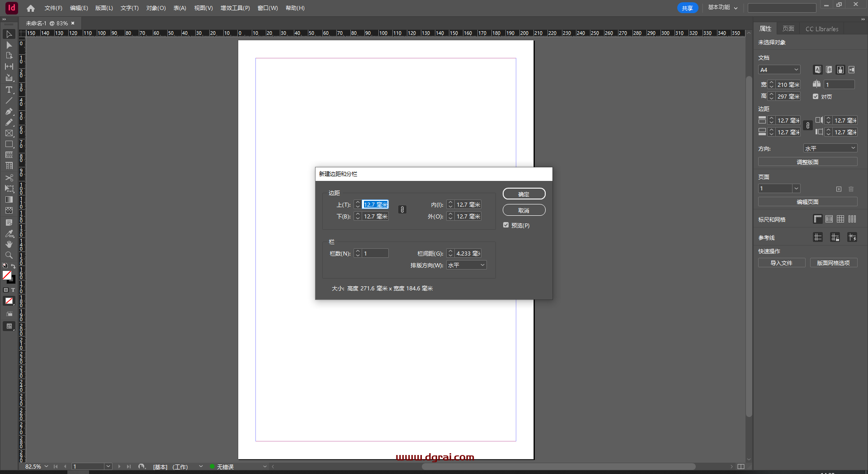The image size is (868, 474).
Task: Toggle the split layout view button
Action: [x=741, y=467]
